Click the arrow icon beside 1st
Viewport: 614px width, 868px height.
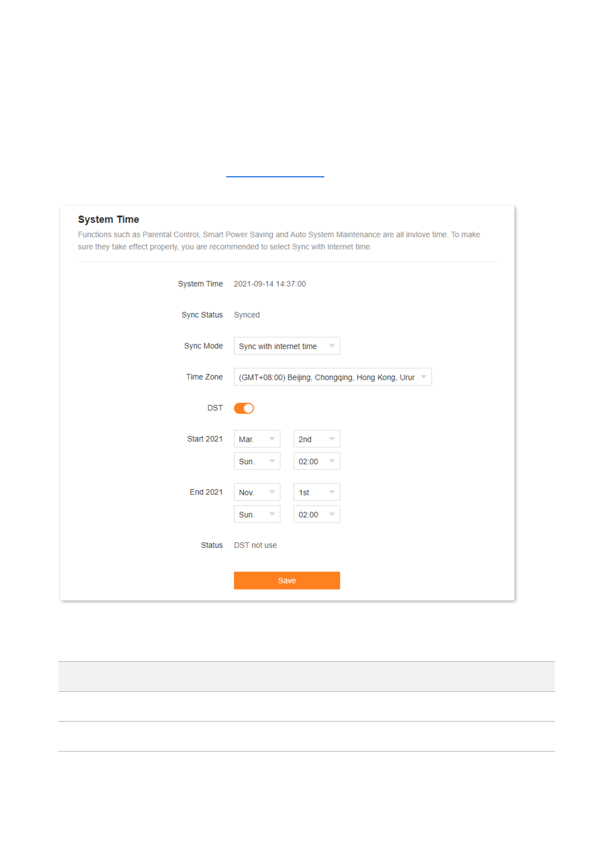click(x=332, y=492)
